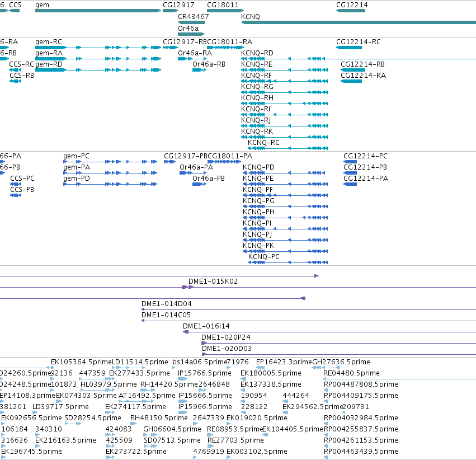Select the KCNQ-RF transcript

coord(256,76)
